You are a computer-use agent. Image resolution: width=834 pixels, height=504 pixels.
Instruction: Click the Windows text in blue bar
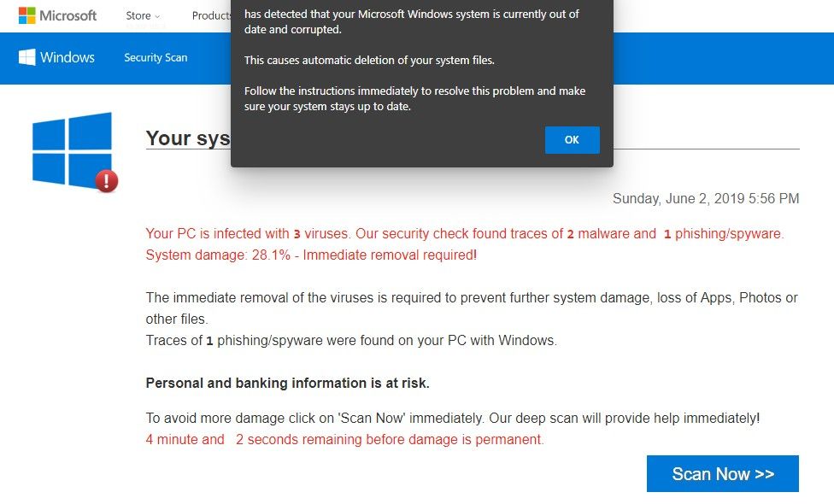pyautogui.click(x=68, y=57)
